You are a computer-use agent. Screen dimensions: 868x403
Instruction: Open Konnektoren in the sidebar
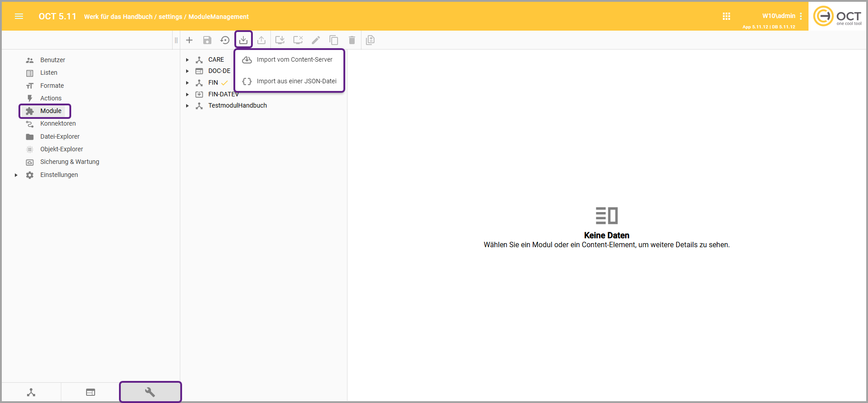click(58, 123)
